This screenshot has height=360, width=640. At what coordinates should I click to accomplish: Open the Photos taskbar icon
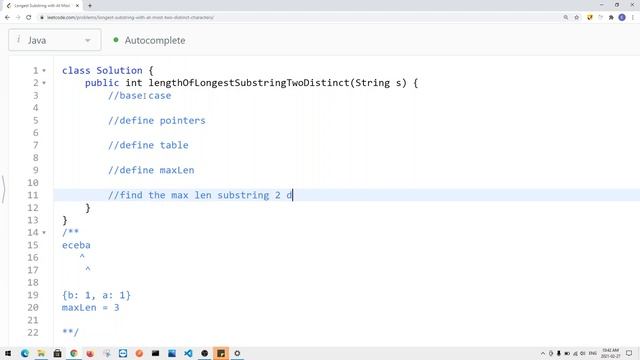[172, 353]
